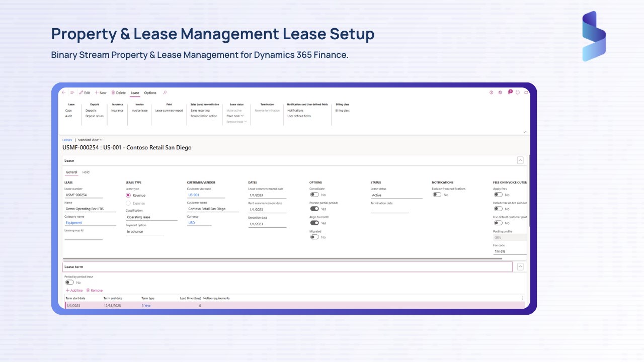Image resolution: width=644 pixels, height=362 pixels.
Task: Open the US-001 customer account link
Action: coord(194,195)
